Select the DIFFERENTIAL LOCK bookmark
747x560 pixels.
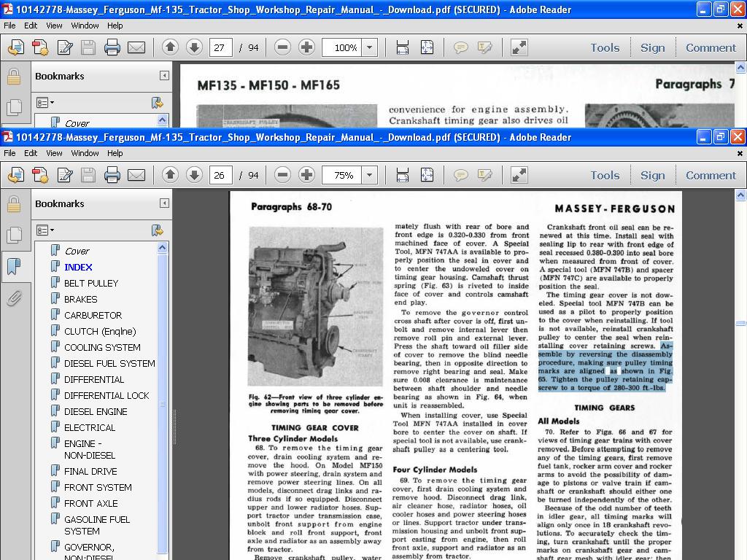(x=107, y=396)
